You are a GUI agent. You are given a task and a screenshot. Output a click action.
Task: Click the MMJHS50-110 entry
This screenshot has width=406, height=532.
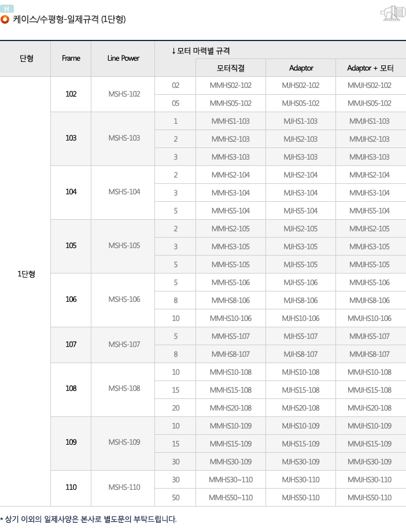coord(370,497)
